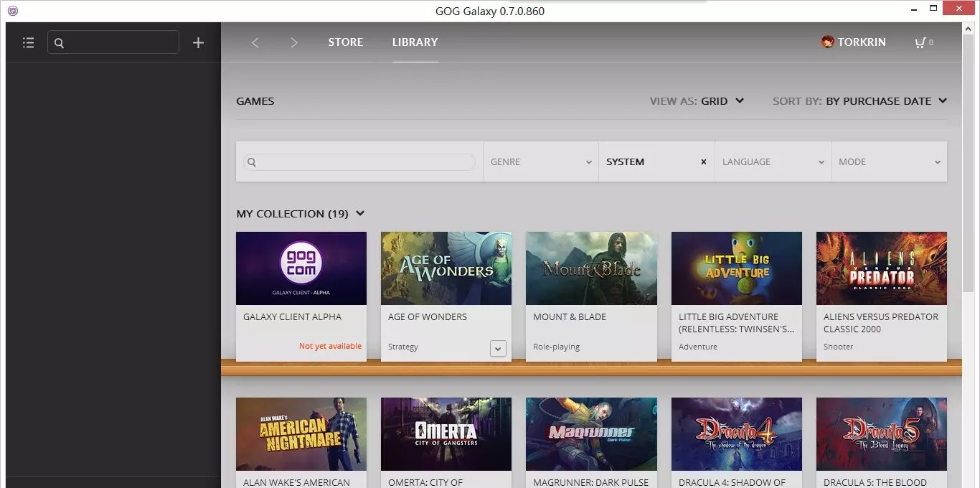Click the LITTLE BIG ADVENTURE title text
Image resolution: width=980 pixels, height=488 pixels.
pyautogui.click(x=737, y=323)
